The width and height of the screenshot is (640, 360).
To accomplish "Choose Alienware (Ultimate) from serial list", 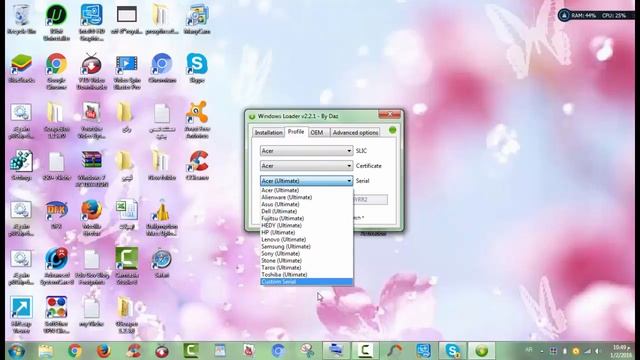I will point(307,197).
